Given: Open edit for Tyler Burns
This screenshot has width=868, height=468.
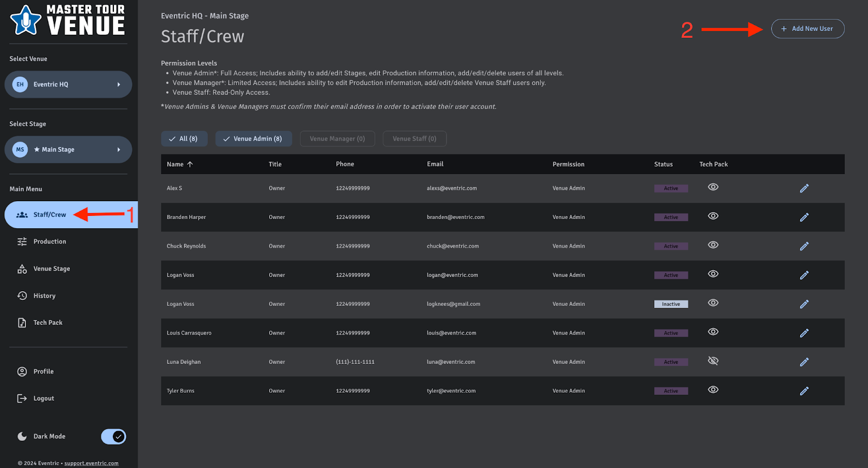Looking at the screenshot, I should coord(804,391).
